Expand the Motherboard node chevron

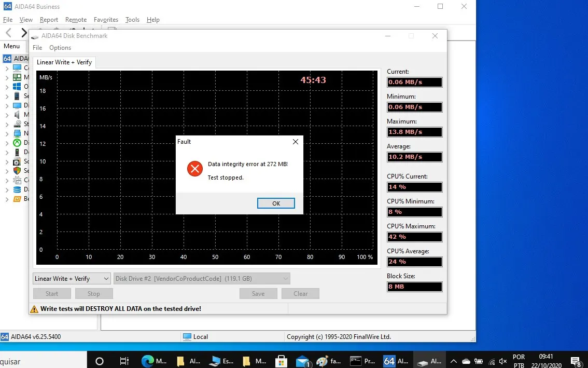[7, 78]
